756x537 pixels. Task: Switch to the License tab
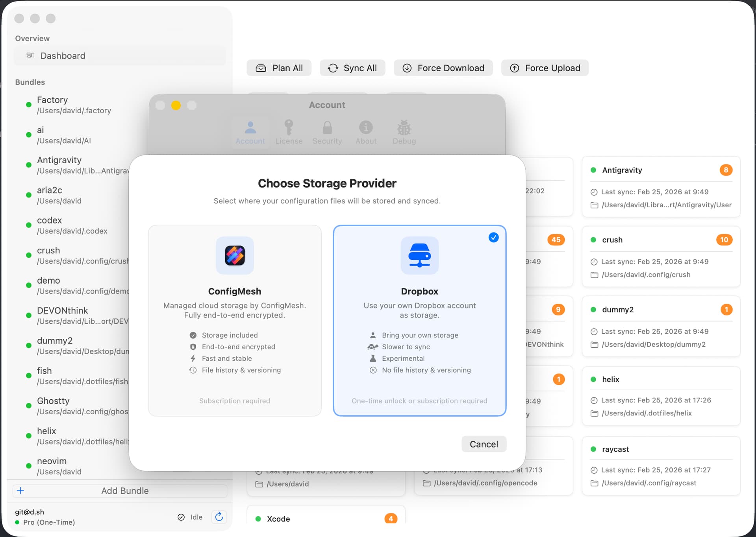[289, 133]
